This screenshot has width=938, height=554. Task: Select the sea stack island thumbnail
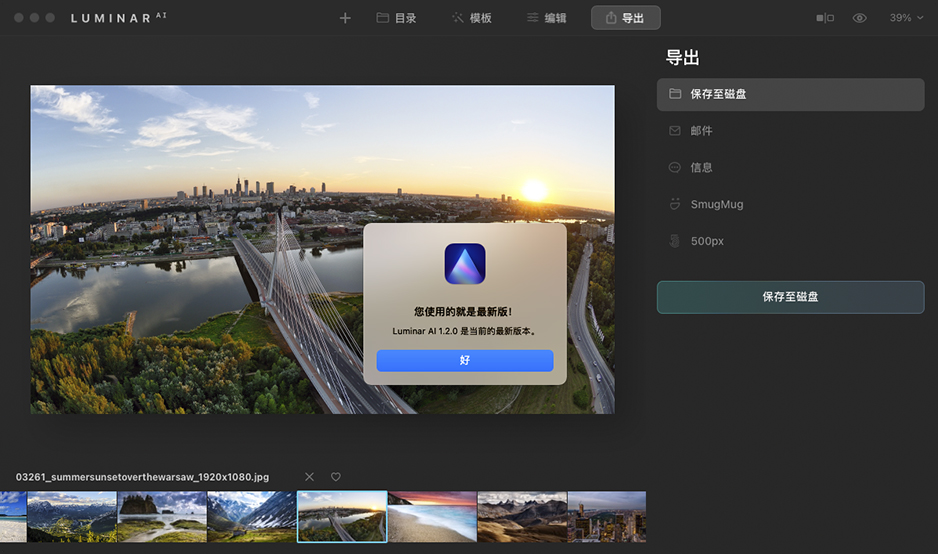[162, 517]
